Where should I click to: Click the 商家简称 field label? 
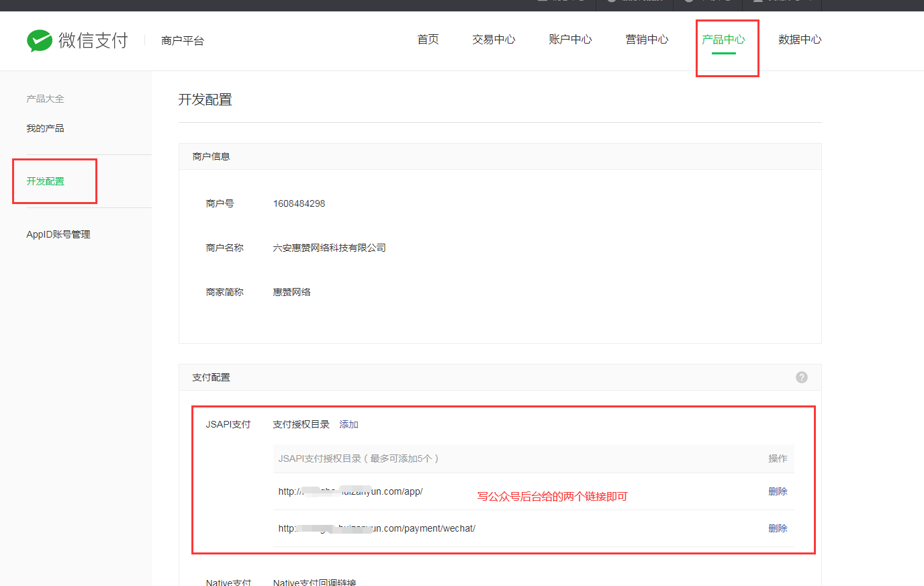point(224,292)
